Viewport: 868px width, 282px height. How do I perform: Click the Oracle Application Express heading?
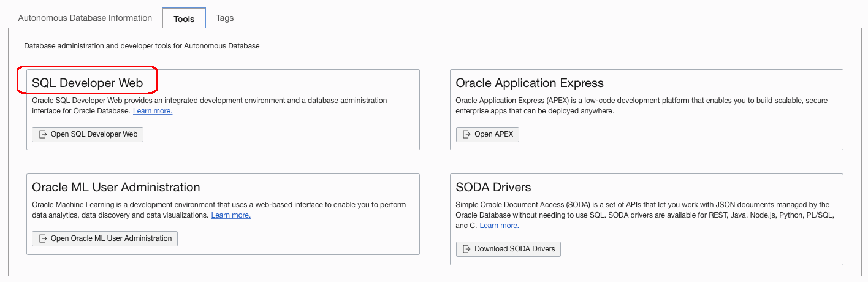(530, 83)
